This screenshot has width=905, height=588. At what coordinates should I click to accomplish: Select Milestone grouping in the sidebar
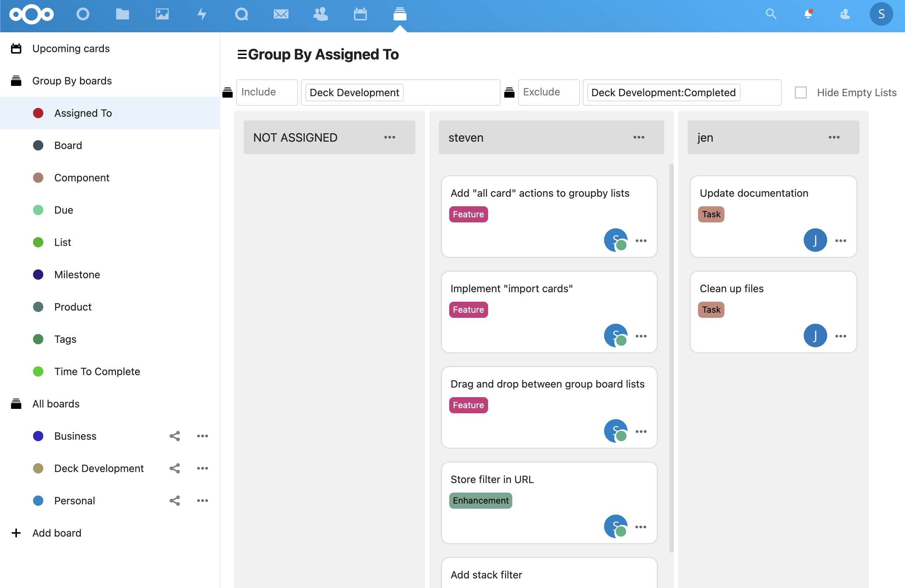(x=77, y=274)
